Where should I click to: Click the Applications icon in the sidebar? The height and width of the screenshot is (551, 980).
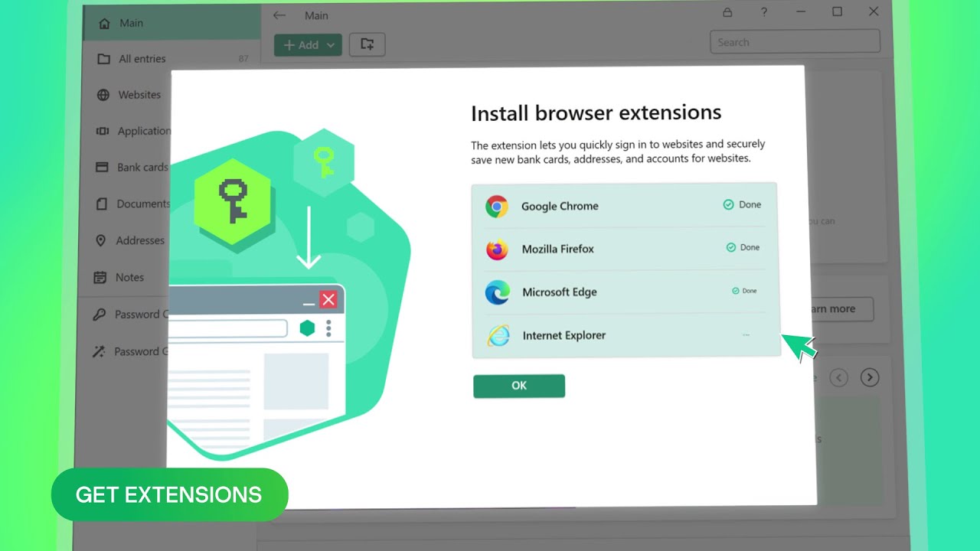coord(103,132)
